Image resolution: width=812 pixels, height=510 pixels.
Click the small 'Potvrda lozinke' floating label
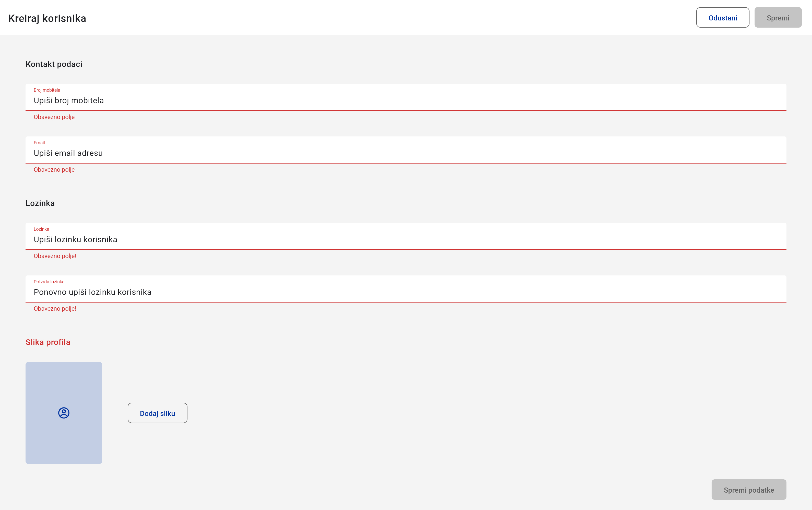49,282
